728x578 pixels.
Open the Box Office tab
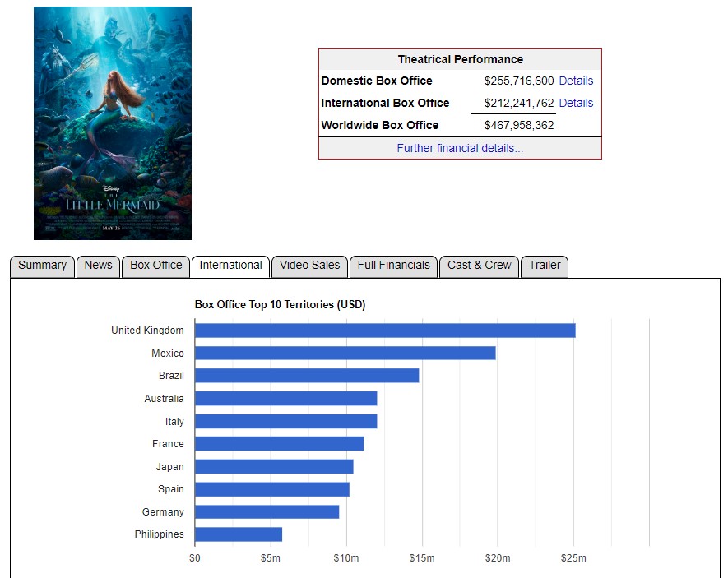[x=155, y=266]
